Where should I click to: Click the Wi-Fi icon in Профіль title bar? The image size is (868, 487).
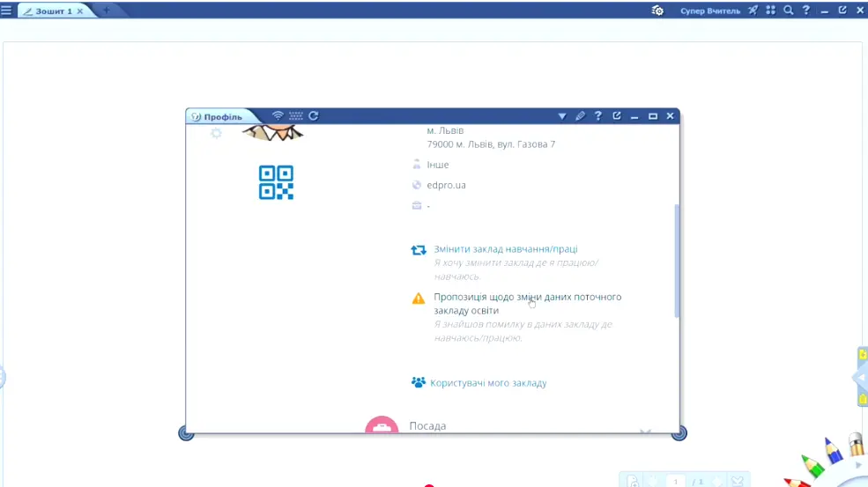pos(278,115)
